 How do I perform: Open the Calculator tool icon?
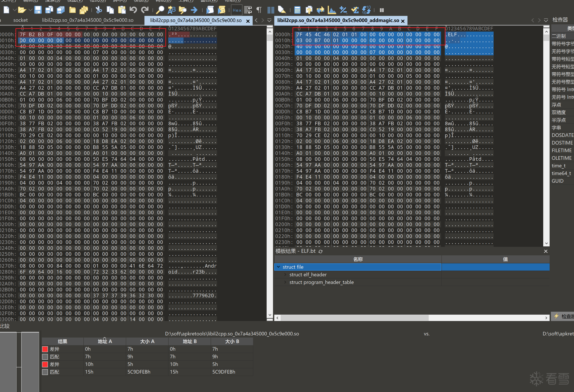point(297,10)
